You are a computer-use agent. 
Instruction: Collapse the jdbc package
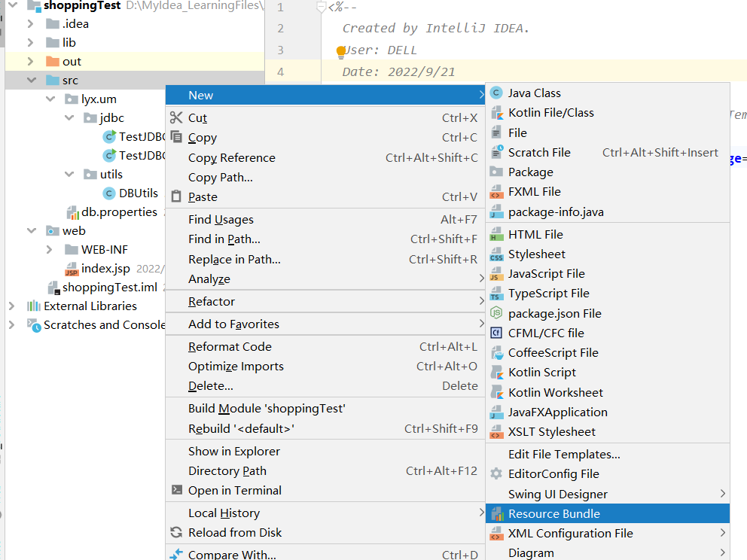[x=69, y=117]
